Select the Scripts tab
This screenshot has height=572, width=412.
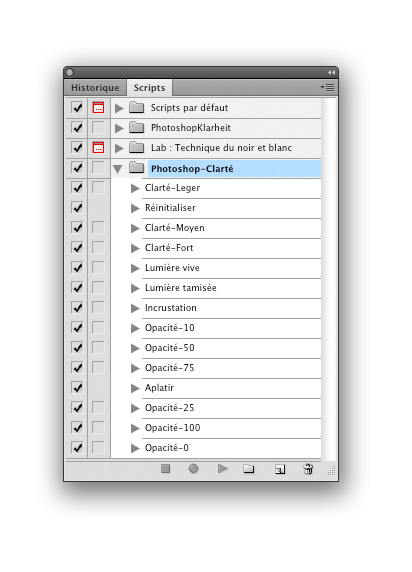(x=149, y=88)
